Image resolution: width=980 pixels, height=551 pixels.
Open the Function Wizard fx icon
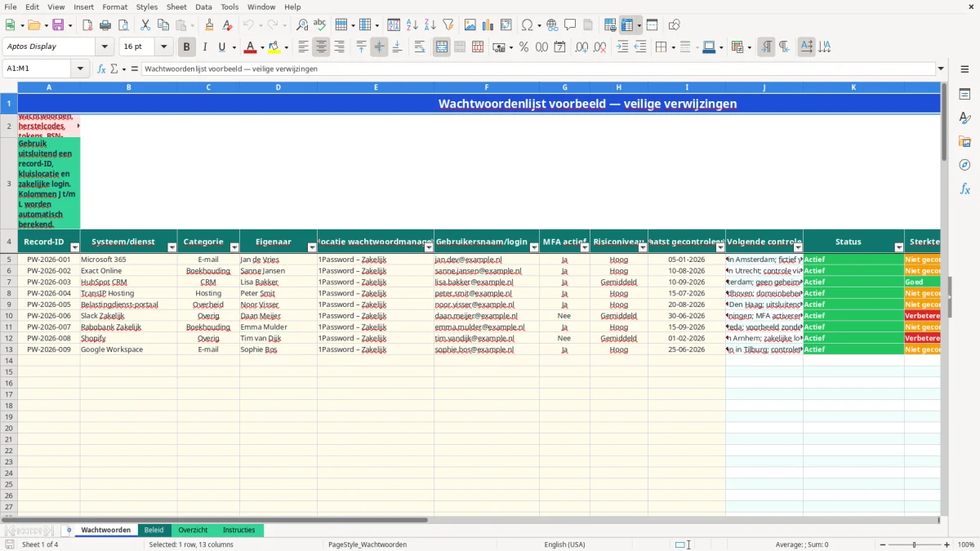102,69
